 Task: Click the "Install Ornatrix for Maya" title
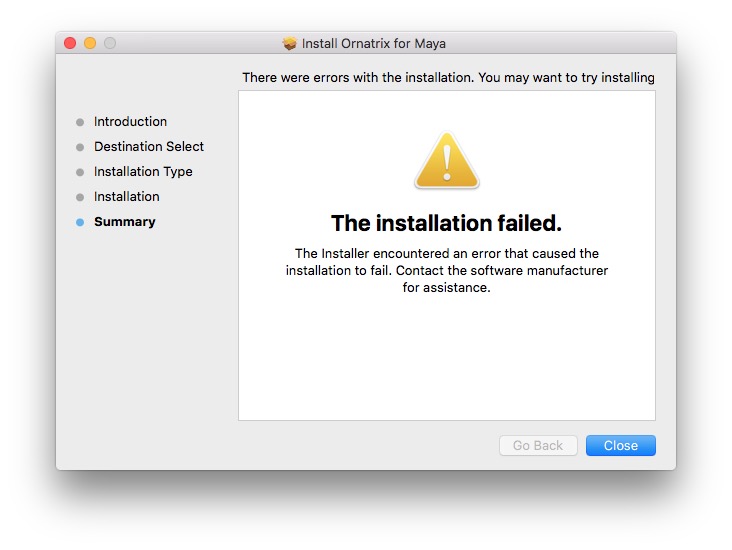click(x=373, y=43)
